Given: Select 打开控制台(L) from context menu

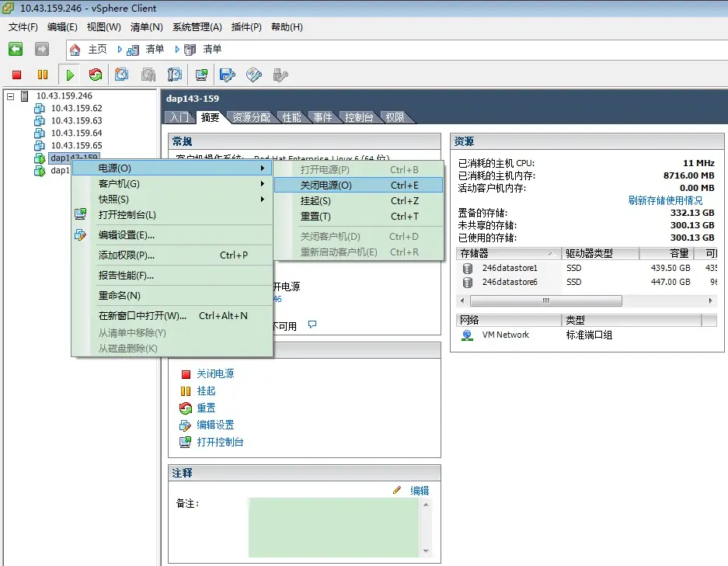Looking at the screenshot, I should 172,215.
